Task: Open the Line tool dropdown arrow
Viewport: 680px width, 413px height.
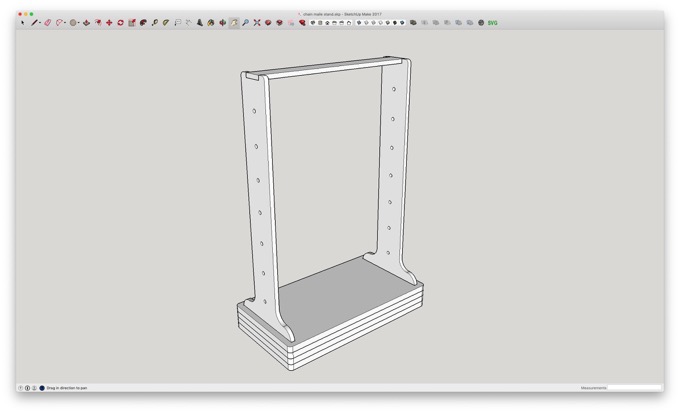Action: (40, 23)
